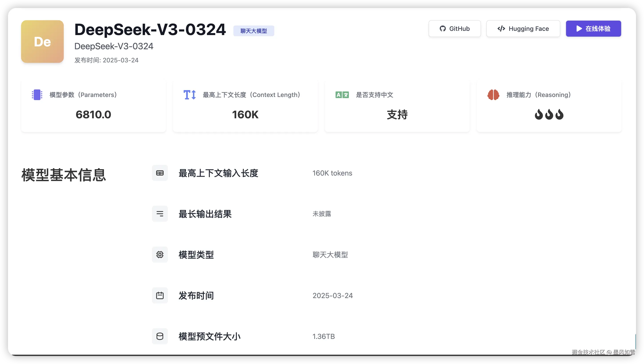
Task: Click the 支持 Chinese support card
Action: coord(397,115)
